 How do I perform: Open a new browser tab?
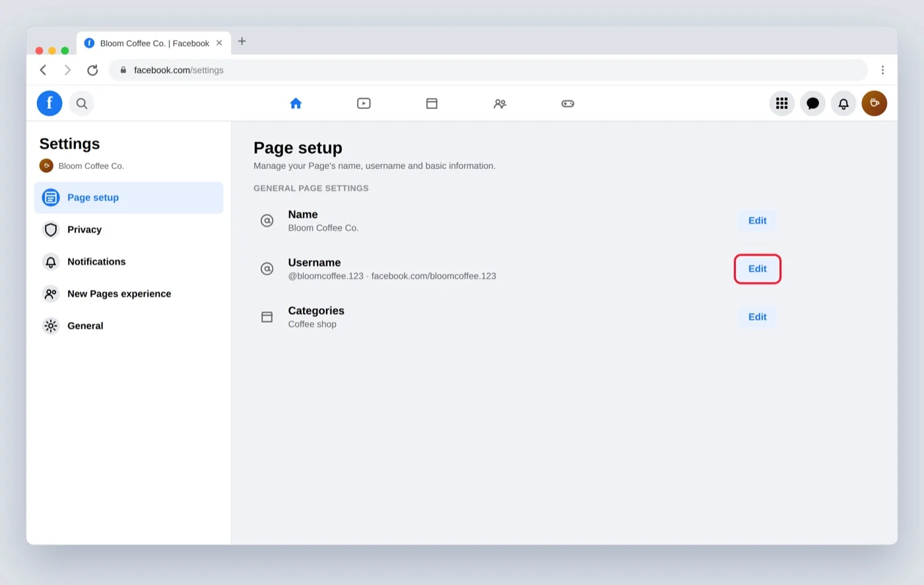point(242,41)
